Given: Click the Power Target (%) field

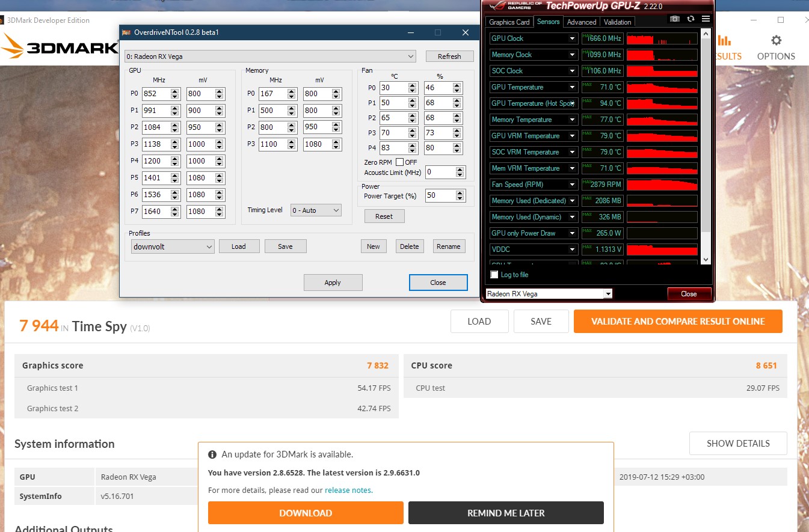Looking at the screenshot, I should coord(441,195).
